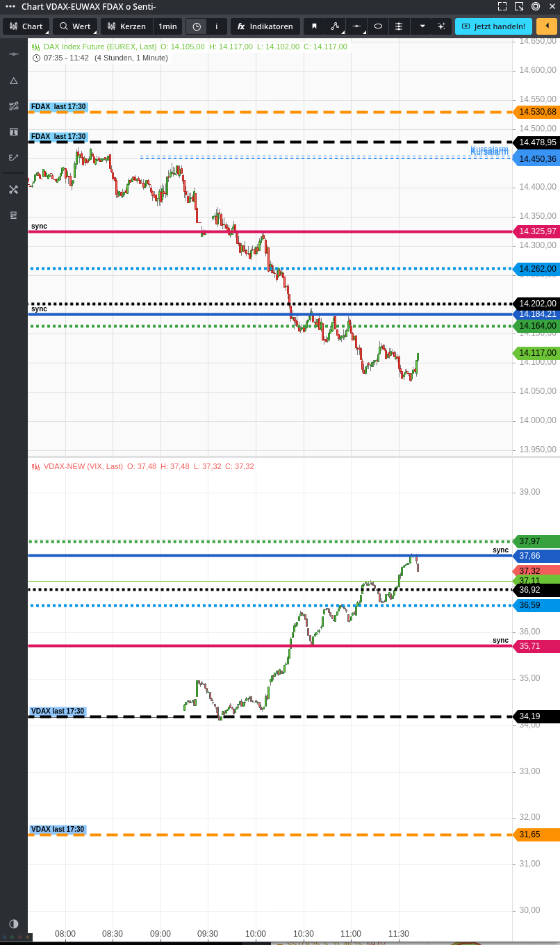The width and height of the screenshot is (560, 945).
Task: Click the Jetzt handeln button
Action: pyautogui.click(x=493, y=26)
